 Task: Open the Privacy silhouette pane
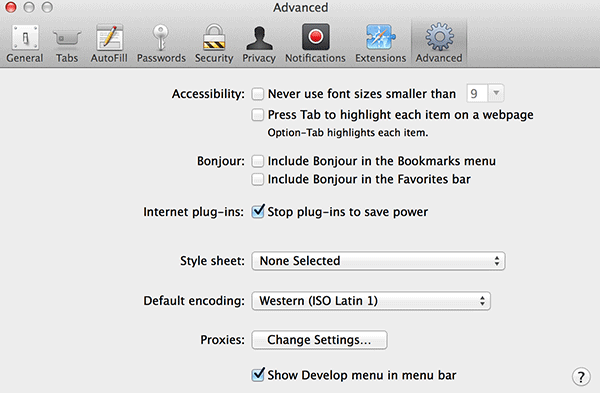point(259,44)
